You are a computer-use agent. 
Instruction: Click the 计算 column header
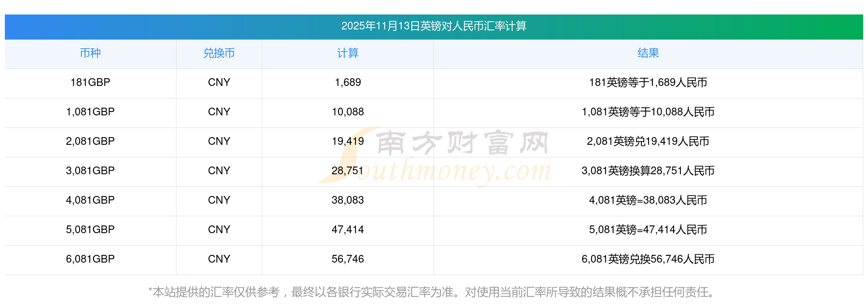[x=348, y=53]
